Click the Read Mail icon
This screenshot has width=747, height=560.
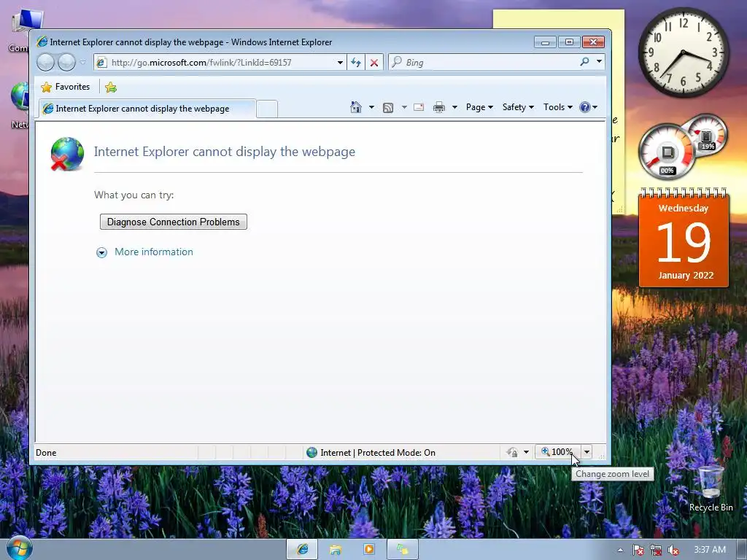click(419, 107)
